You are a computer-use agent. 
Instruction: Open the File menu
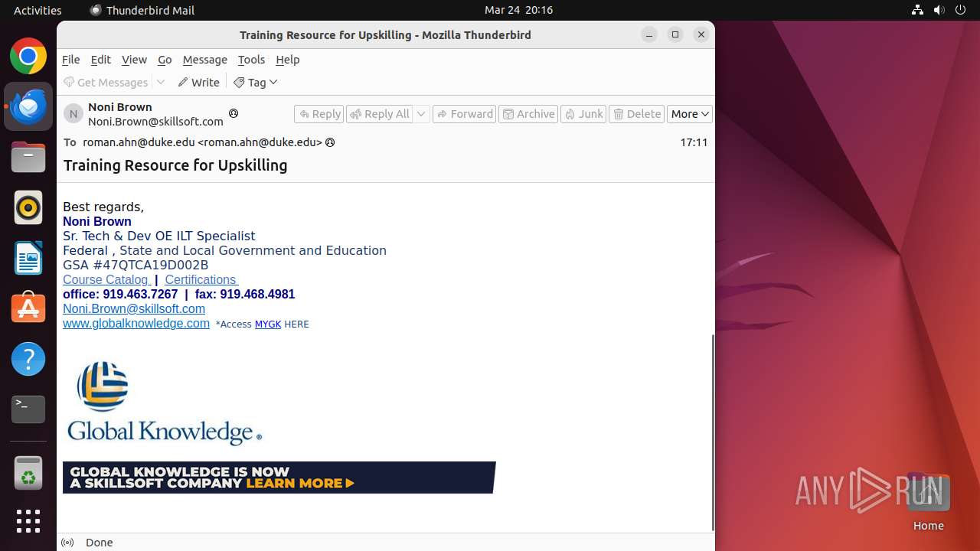coord(70,60)
